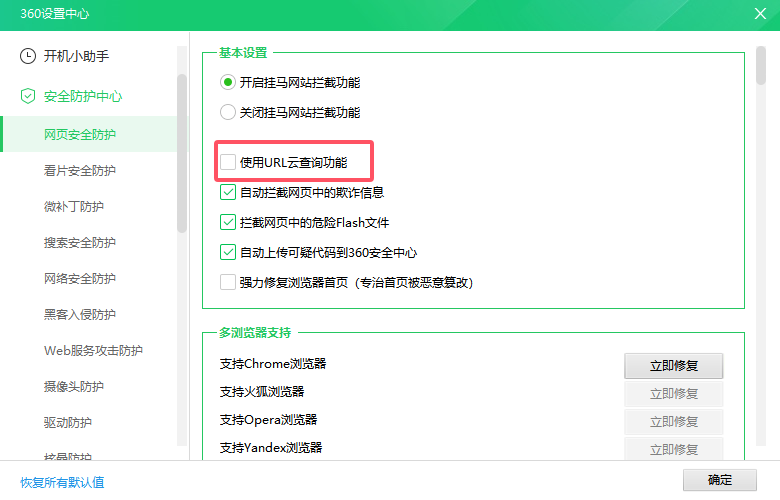Select 开启挂马网站拦截功能 radio button
780x500 pixels.
coord(228,82)
